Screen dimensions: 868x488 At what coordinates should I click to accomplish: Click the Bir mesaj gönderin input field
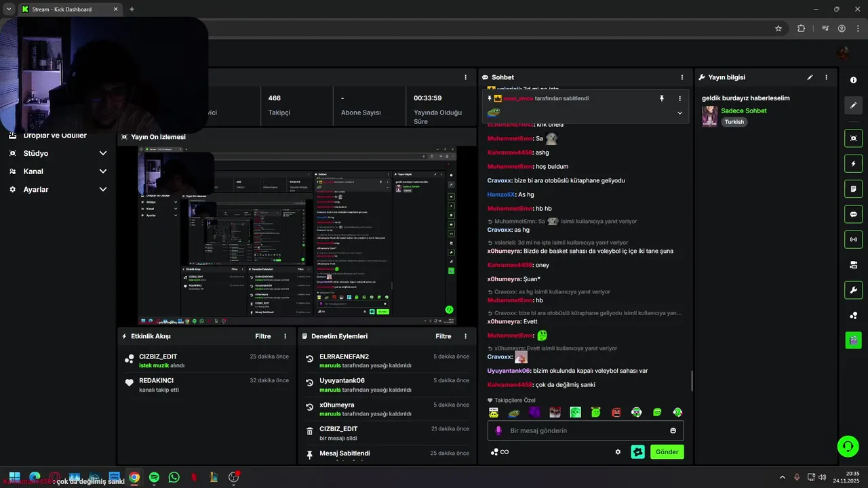coord(585,430)
